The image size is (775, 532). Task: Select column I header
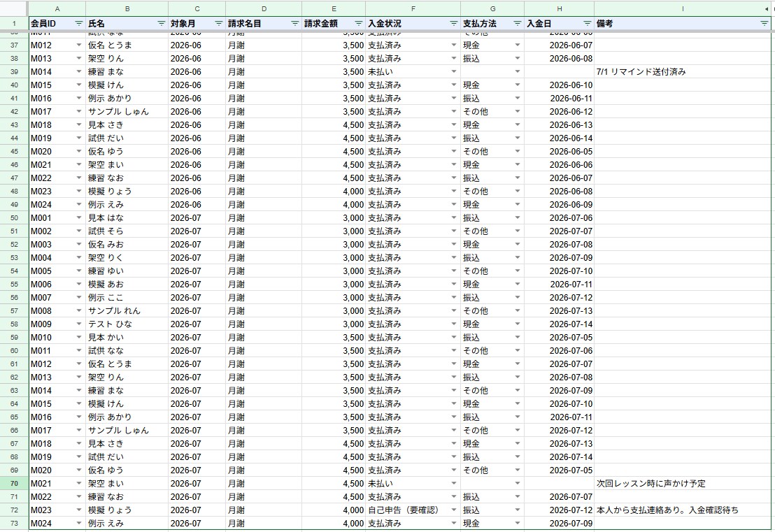pyautogui.click(x=683, y=9)
